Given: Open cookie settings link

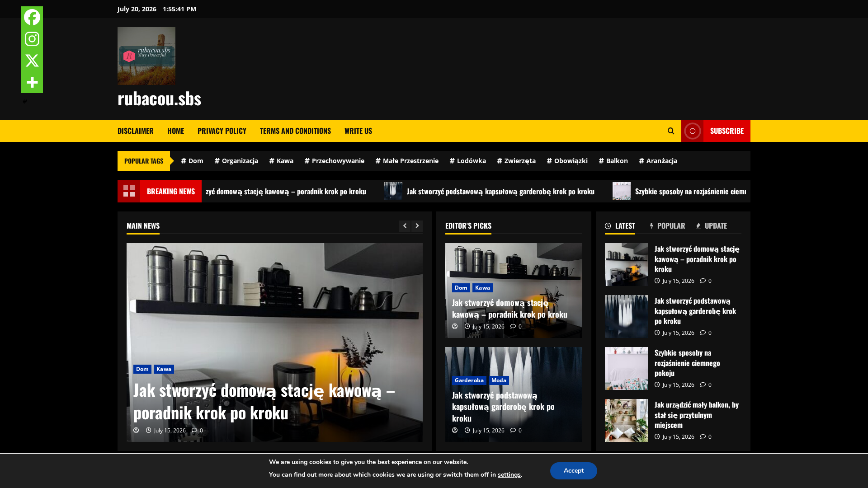Looking at the screenshot, I should [509, 475].
